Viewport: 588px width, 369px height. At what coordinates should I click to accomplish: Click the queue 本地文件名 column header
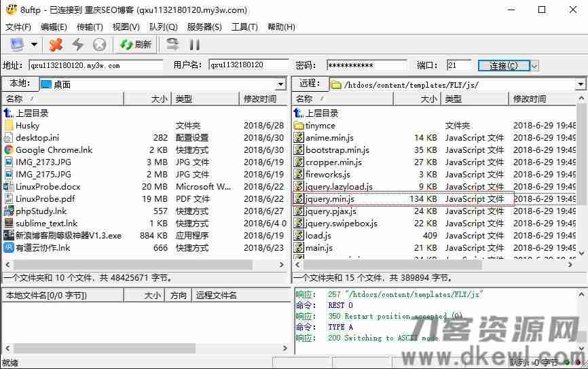coord(63,296)
